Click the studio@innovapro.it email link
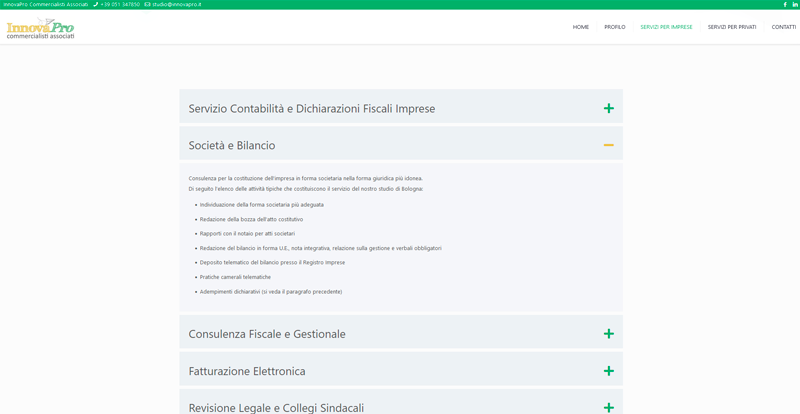 point(176,4)
